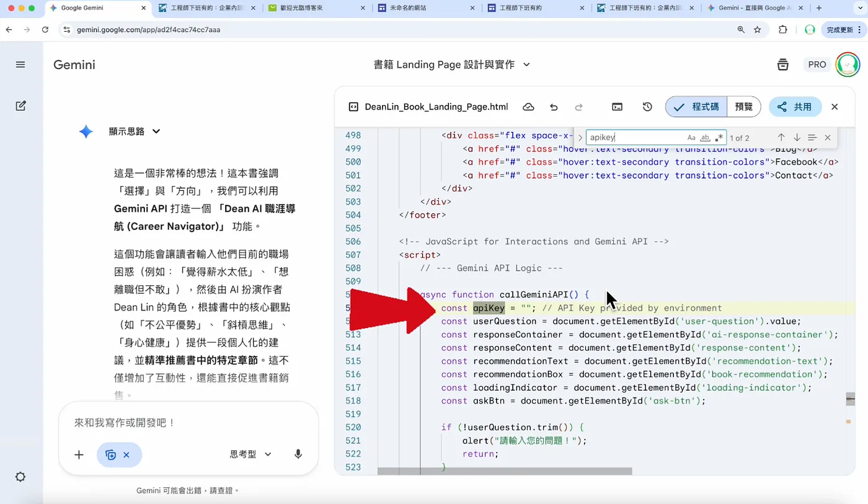
Task: Open the Gemini main menu hamburger
Action: [20, 64]
